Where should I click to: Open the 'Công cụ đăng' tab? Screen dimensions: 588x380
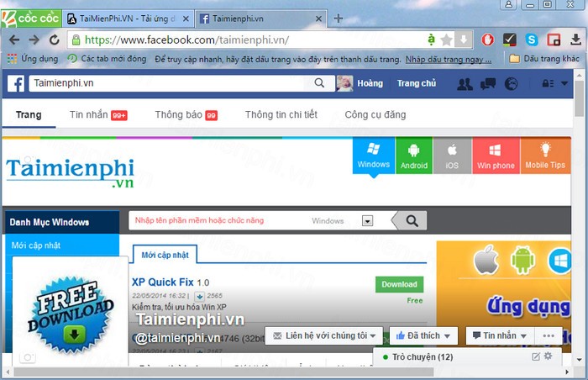[x=375, y=114]
